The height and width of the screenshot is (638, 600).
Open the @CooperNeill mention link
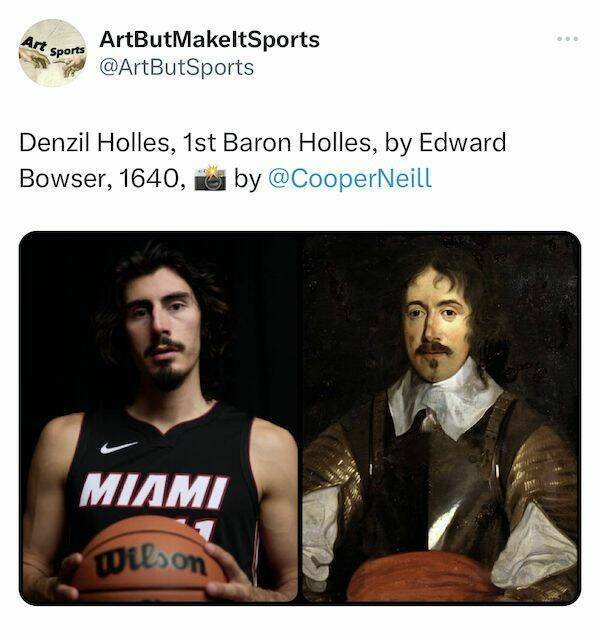pyautogui.click(x=349, y=178)
